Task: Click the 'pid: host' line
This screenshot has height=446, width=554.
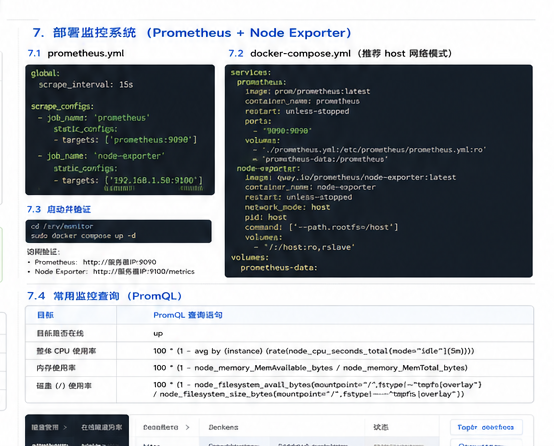Action: tap(266, 217)
